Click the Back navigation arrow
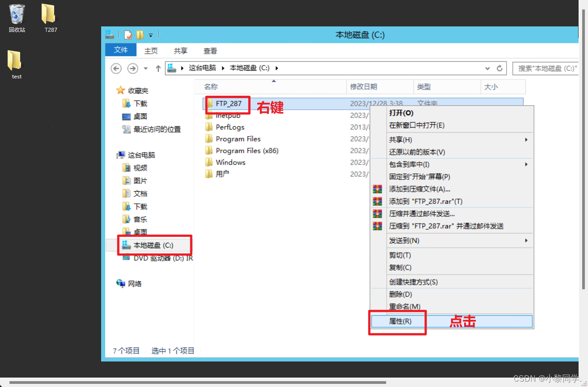588x387 pixels. point(116,69)
